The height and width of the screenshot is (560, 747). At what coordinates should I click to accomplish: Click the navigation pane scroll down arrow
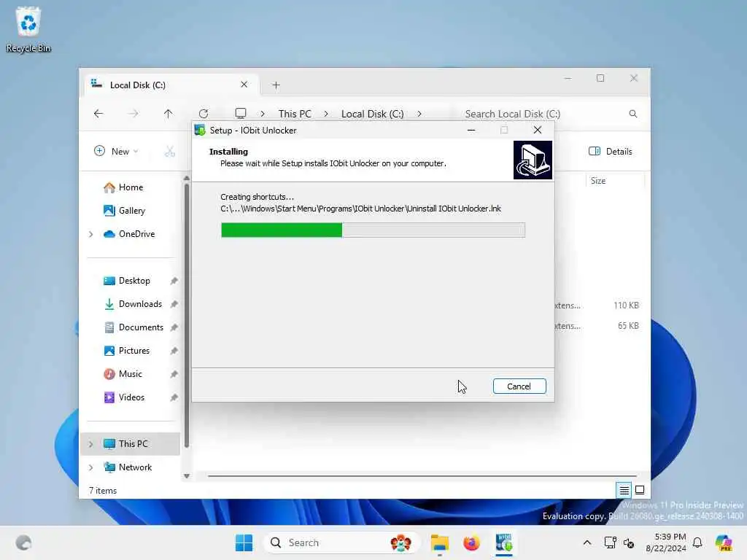pos(187,475)
